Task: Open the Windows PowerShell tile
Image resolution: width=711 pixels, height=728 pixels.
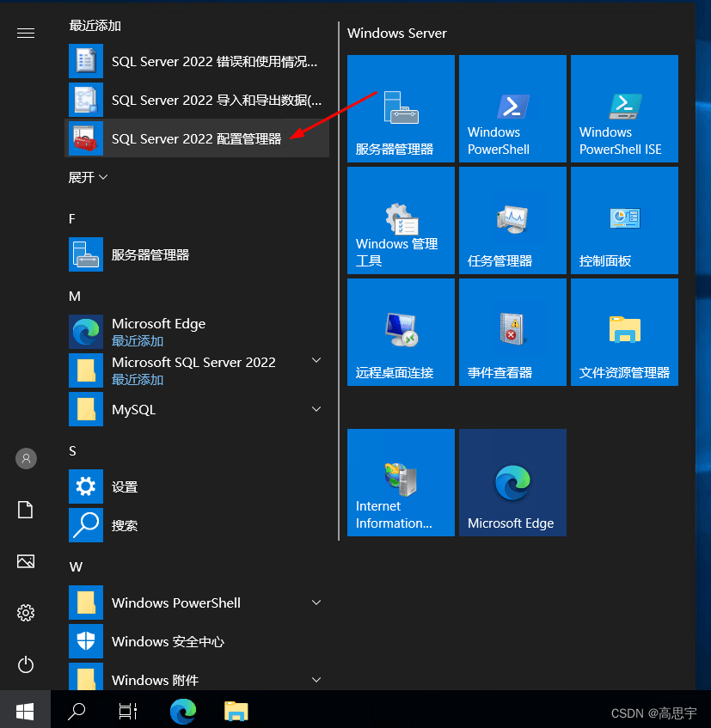Action: pyautogui.click(x=512, y=108)
